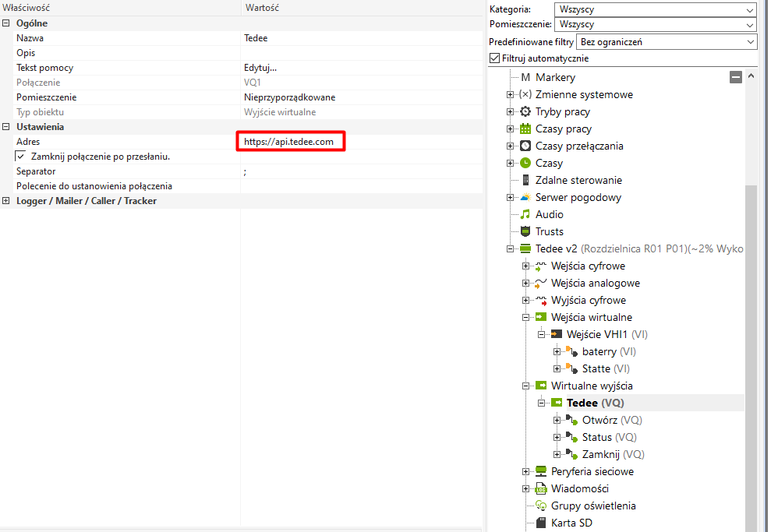The image size is (778, 532).
Task: Click Edytuj... for Tekst pomocy
Action: coord(260,68)
